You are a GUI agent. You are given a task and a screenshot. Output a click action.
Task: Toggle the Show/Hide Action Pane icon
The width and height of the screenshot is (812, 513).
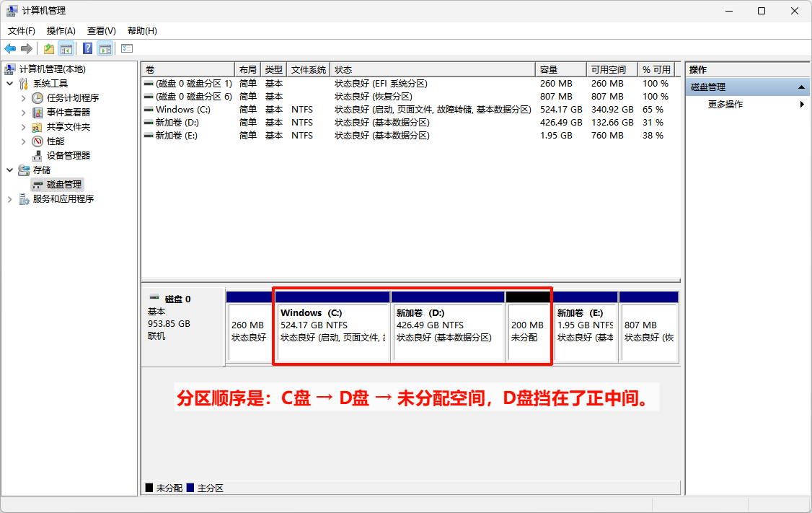(x=105, y=49)
